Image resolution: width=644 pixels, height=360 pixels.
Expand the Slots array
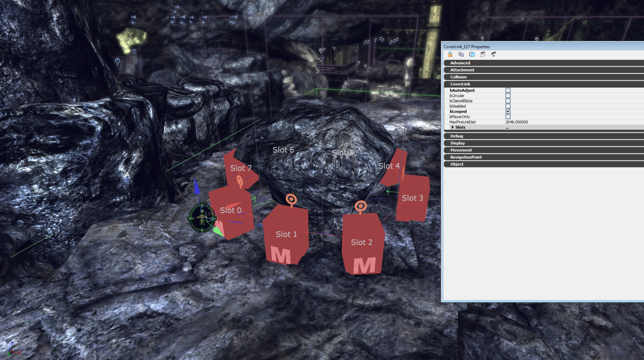[452, 127]
